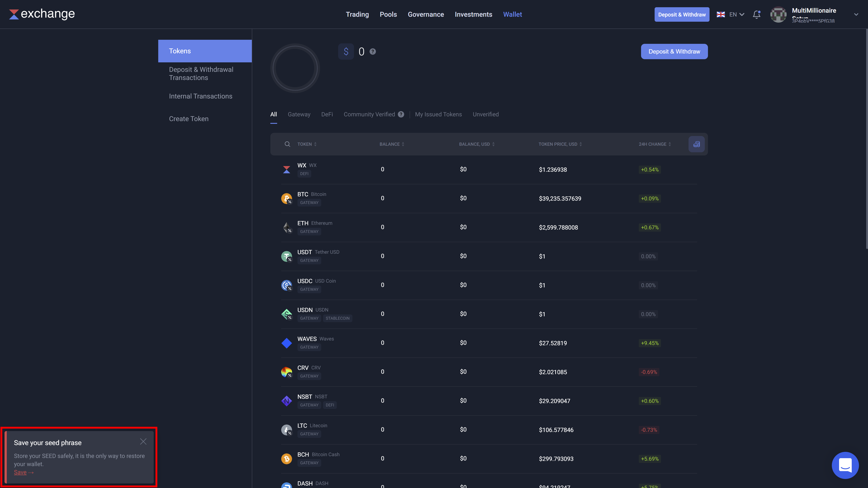Click the STABLECOIN tag on USDN
This screenshot has height=488, width=868.
(x=337, y=318)
